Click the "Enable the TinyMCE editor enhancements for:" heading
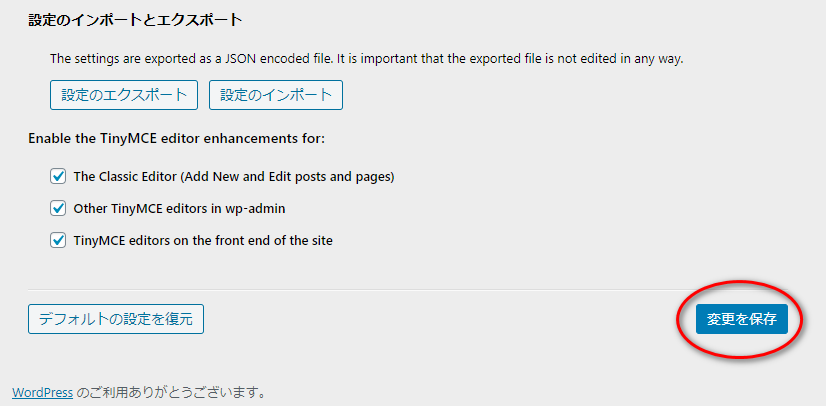826x406 pixels. [176, 138]
